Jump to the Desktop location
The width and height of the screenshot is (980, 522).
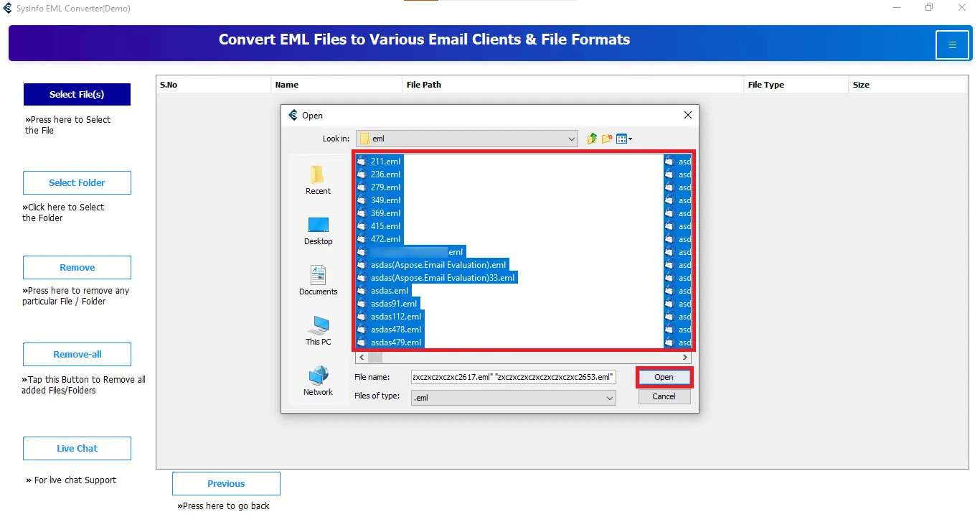[318, 230]
